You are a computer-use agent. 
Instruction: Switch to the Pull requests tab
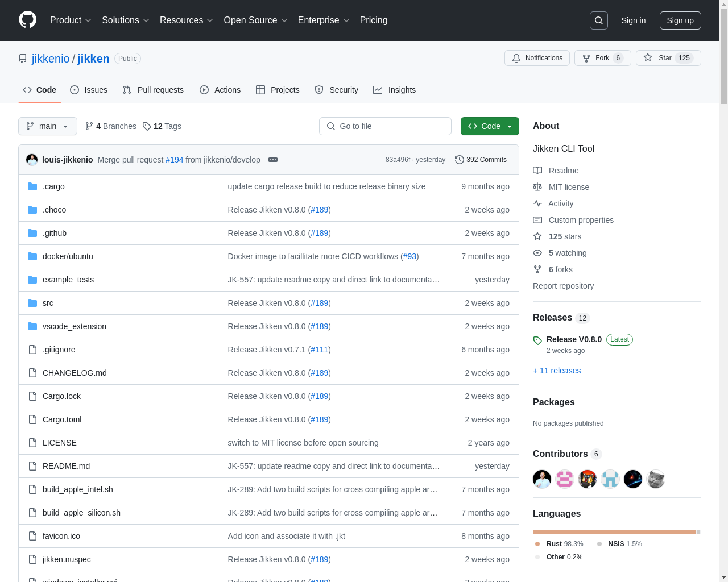(x=153, y=90)
